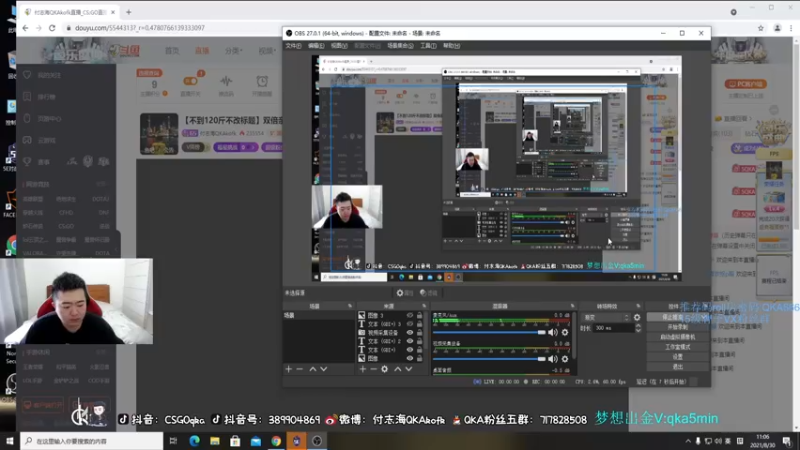
Task: Toggle lock on 视频采集设备 source
Action: pyautogui.click(x=419, y=333)
